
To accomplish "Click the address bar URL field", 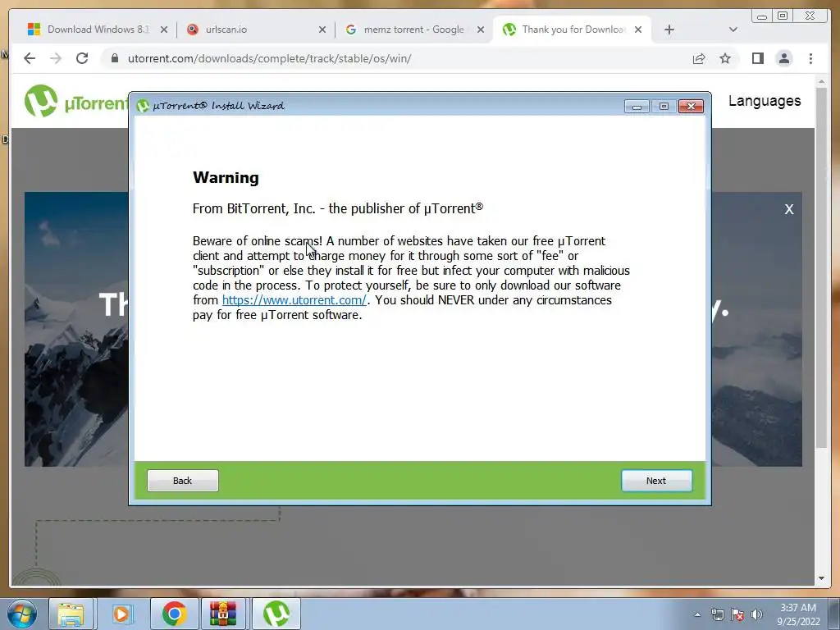I will coord(396,58).
